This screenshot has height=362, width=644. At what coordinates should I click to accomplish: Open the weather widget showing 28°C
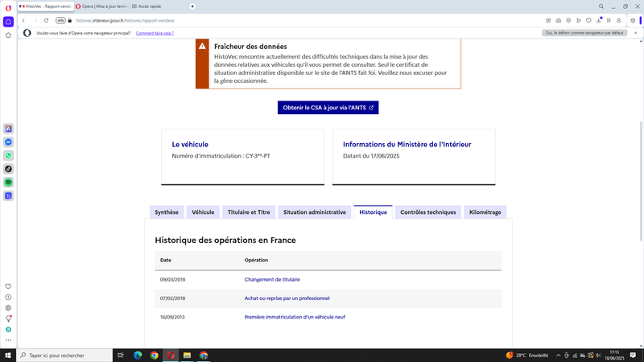pyautogui.click(x=527, y=356)
